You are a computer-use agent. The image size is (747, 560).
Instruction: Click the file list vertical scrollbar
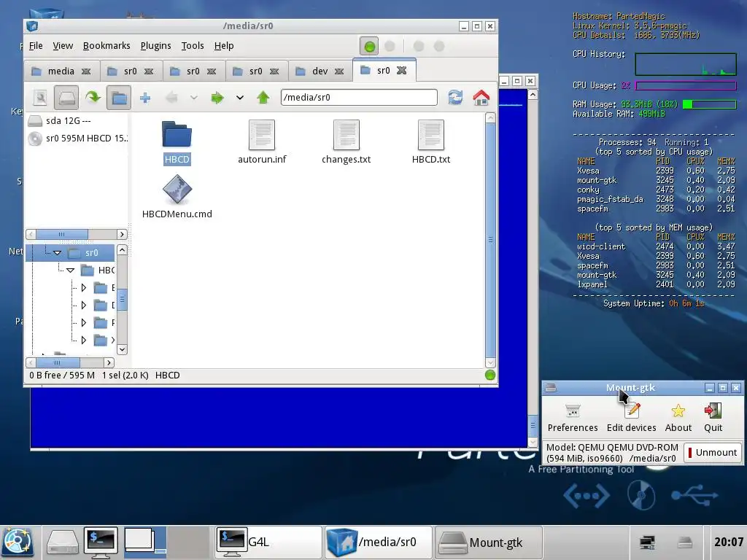pyautogui.click(x=490, y=240)
